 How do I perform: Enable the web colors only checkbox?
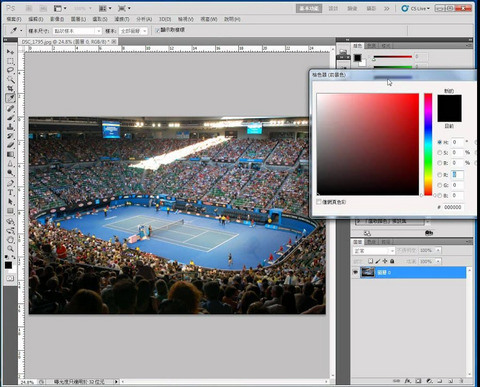319,202
